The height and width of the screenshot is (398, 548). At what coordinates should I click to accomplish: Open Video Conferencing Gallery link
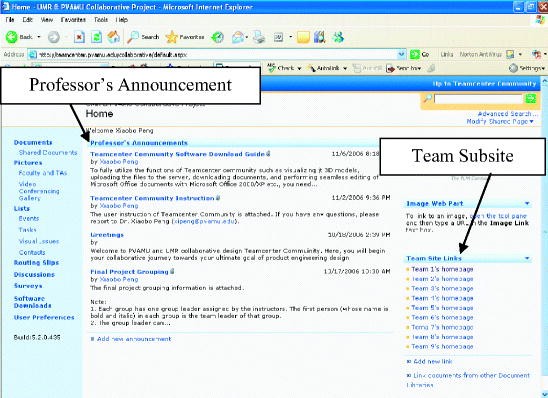[x=39, y=191]
